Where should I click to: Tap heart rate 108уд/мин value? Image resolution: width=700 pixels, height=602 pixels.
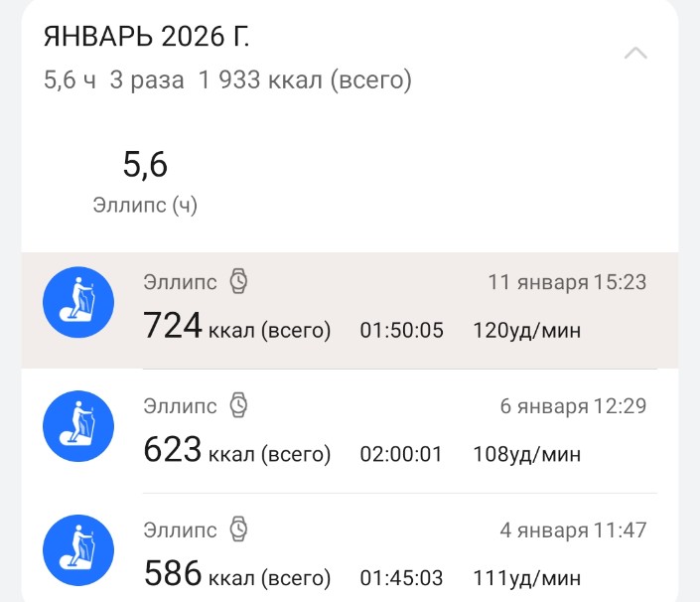528,454
